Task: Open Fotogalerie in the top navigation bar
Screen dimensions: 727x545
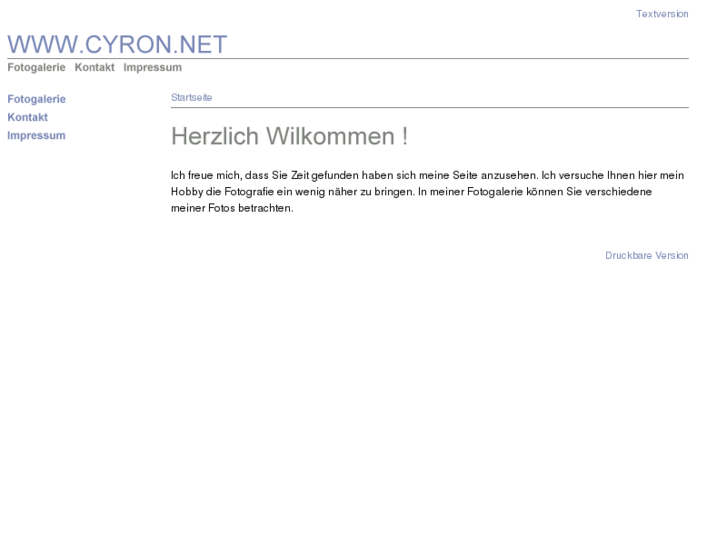Action: (x=36, y=68)
